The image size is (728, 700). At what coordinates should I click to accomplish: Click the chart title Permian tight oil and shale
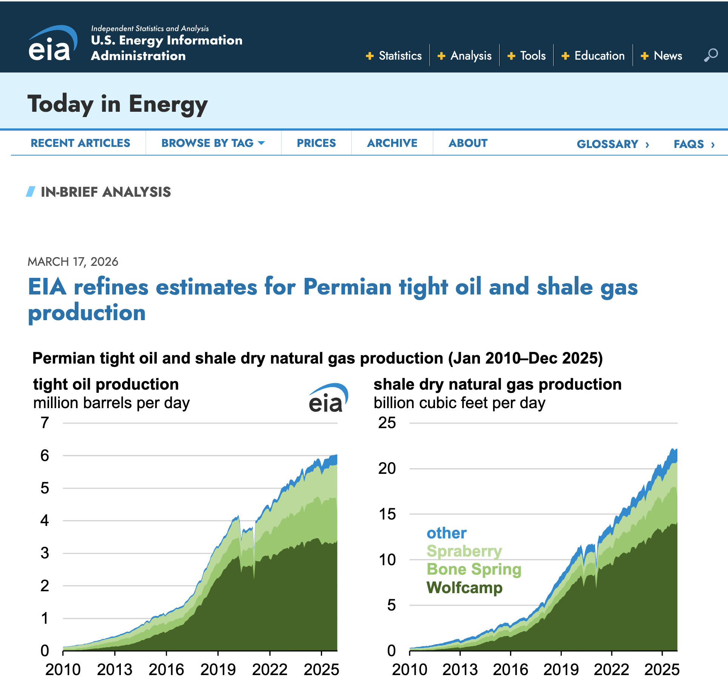[x=318, y=358]
